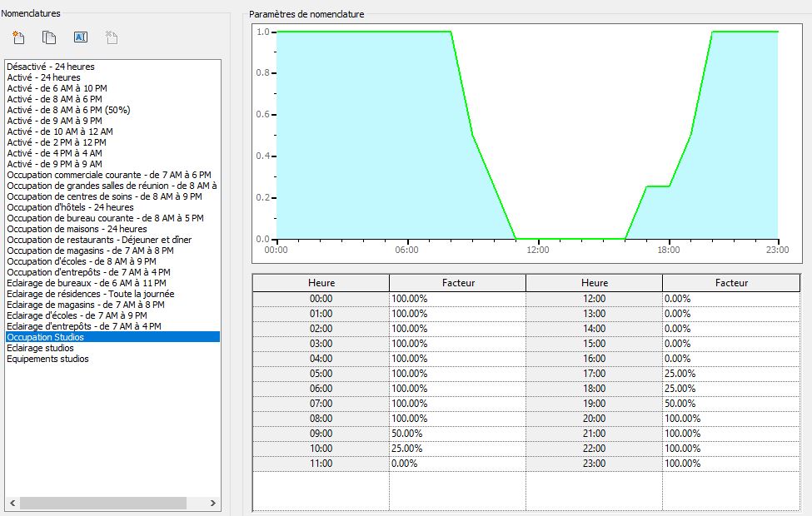This screenshot has height=516, width=812.
Task: Create a new schedule with the new document icon
Action: (x=19, y=37)
